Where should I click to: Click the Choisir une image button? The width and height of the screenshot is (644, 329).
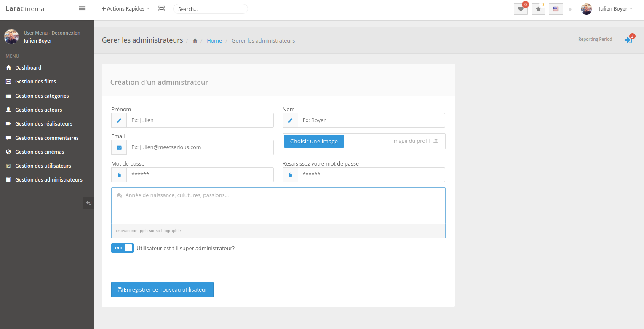(314, 141)
